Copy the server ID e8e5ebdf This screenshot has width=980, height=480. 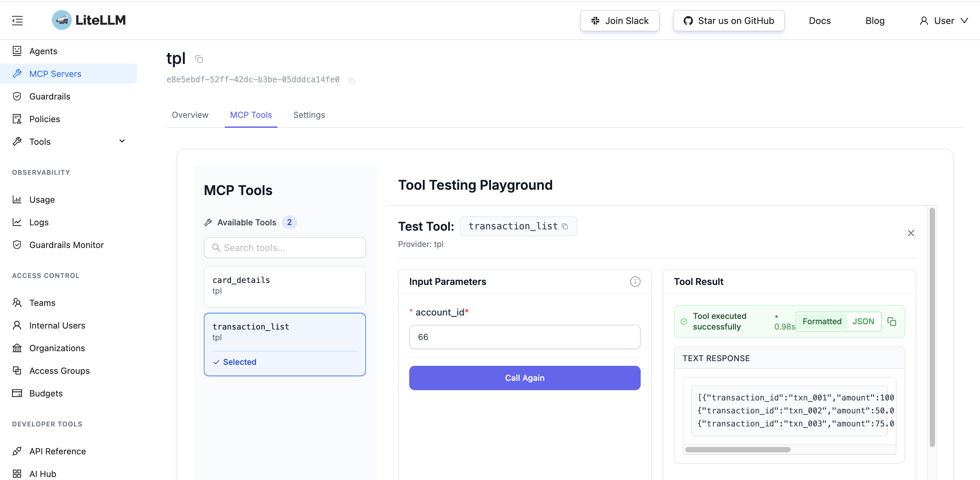tap(352, 81)
